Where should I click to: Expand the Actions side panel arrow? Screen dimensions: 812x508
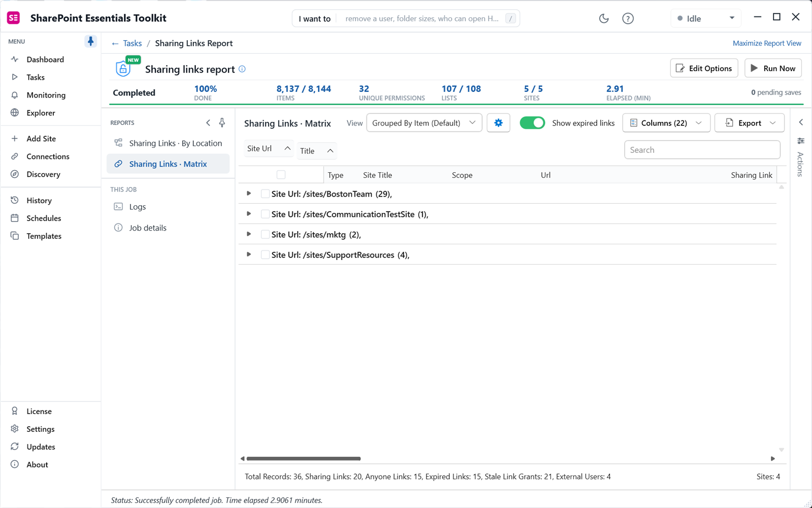click(801, 122)
